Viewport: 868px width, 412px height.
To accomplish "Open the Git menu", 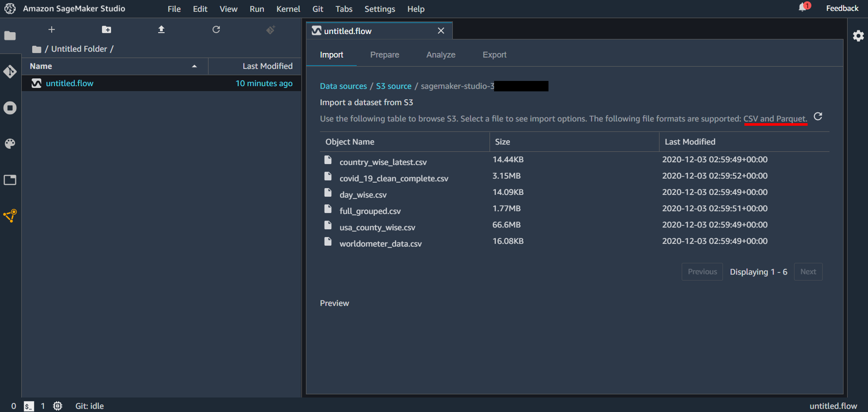I will tap(318, 9).
